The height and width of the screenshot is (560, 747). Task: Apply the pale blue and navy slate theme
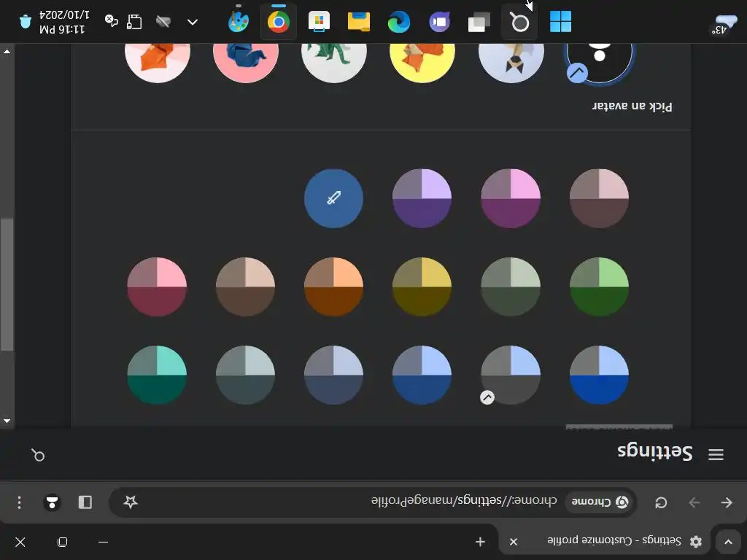333,376
